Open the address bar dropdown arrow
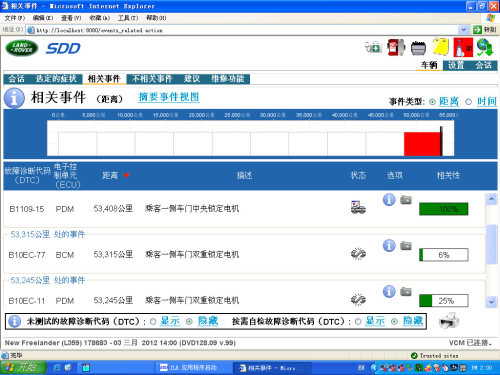This screenshot has height=375, width=500. tap(463, 30)
